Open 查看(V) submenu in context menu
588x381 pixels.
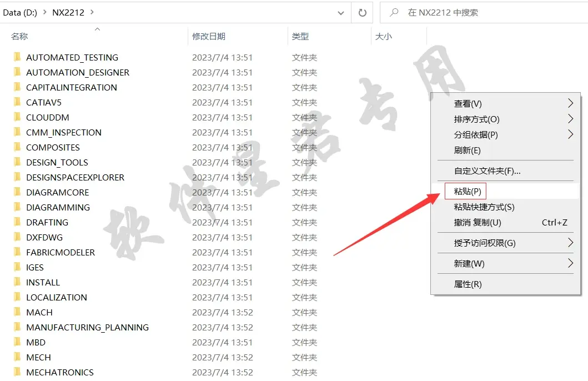(505, 103)
